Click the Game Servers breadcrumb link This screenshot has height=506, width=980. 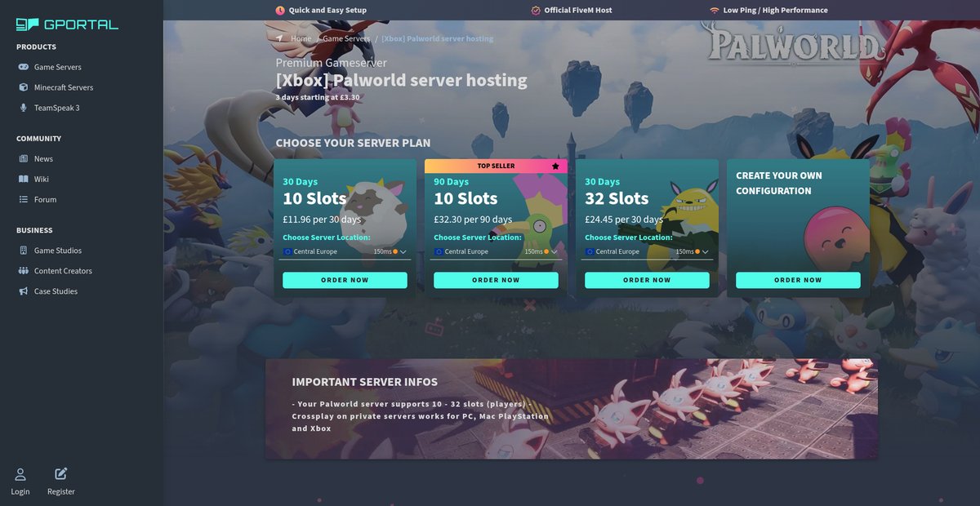(x=346, y=38)
